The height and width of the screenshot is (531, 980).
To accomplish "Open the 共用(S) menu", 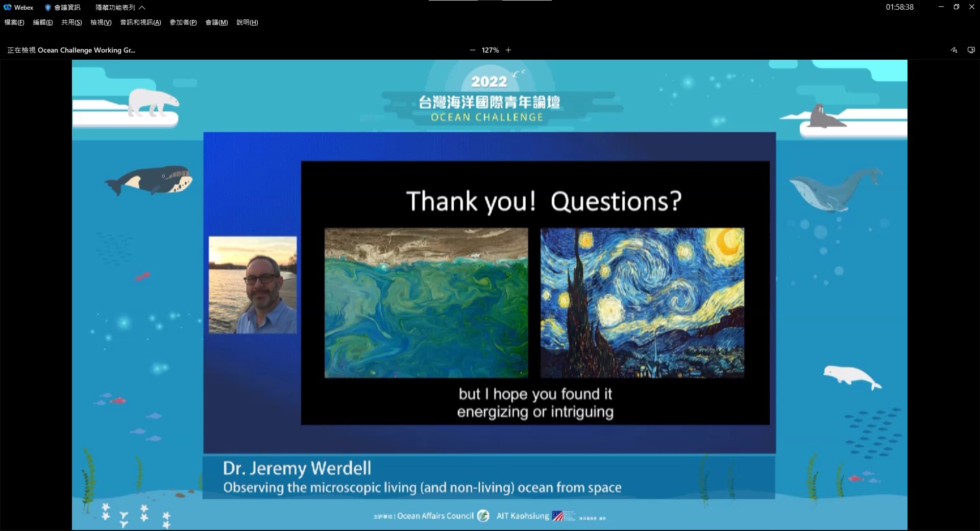I will 71,22.
